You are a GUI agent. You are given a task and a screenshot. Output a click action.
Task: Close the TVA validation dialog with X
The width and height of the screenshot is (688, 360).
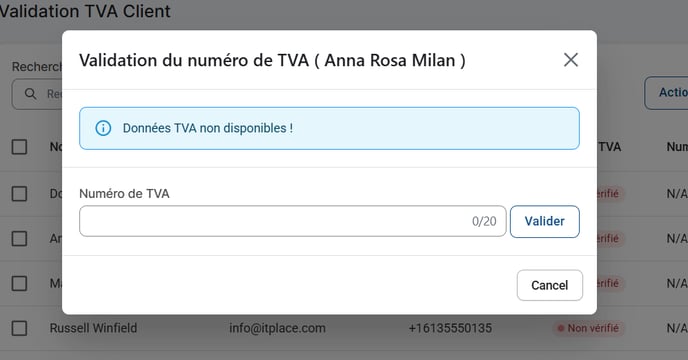(571, 60)
